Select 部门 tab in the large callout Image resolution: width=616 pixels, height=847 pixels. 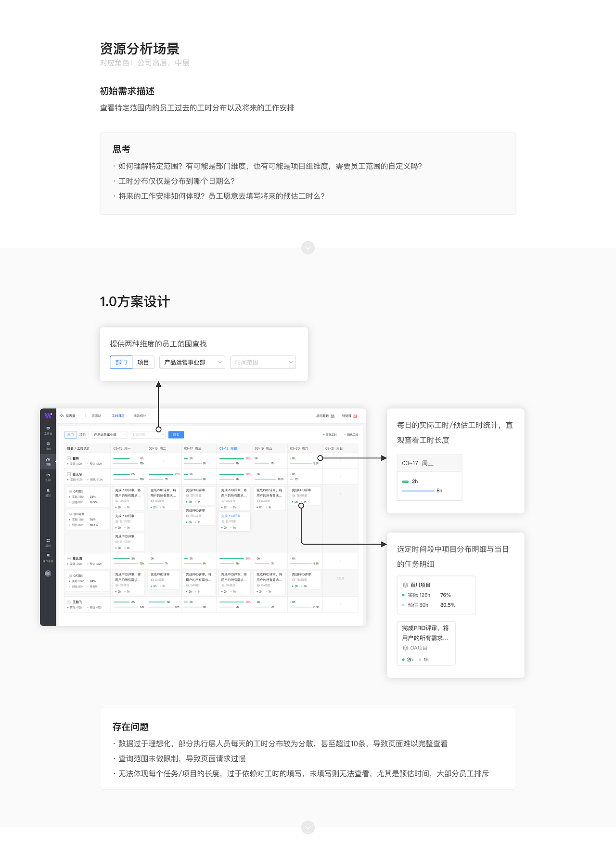tap(121, 362)
